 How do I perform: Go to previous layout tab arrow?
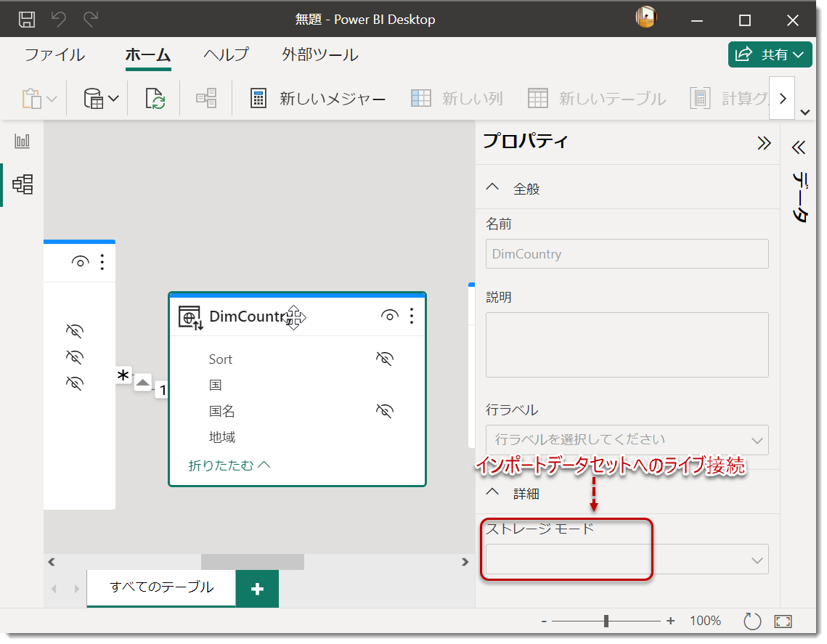(x=54, y=589)
